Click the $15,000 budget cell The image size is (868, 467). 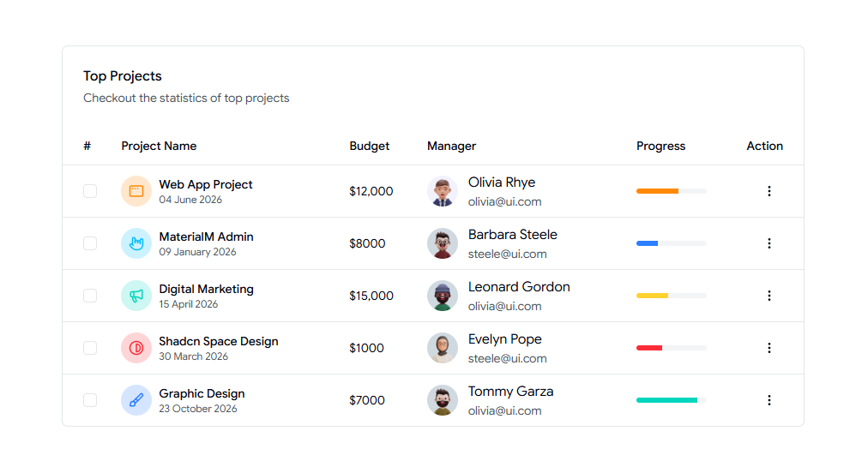[371, 296]
